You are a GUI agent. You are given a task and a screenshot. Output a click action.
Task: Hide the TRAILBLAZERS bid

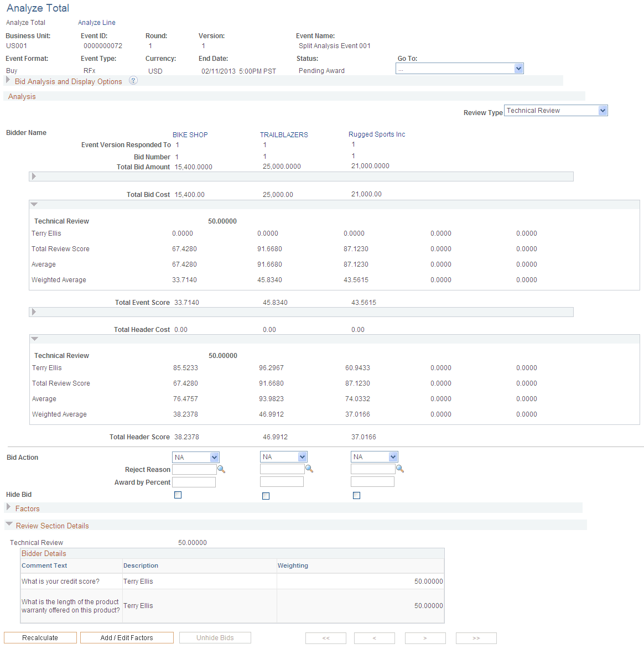[x=266, y=496]
